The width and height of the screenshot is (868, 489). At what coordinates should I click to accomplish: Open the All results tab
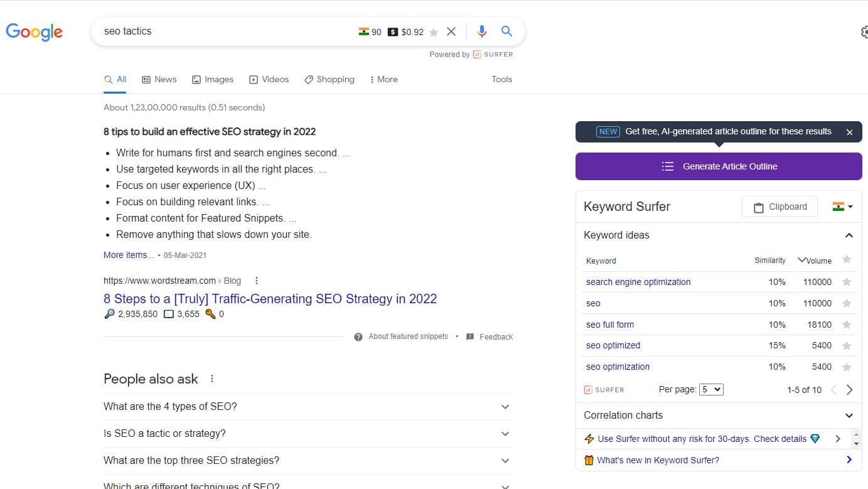tap(115, 79)
